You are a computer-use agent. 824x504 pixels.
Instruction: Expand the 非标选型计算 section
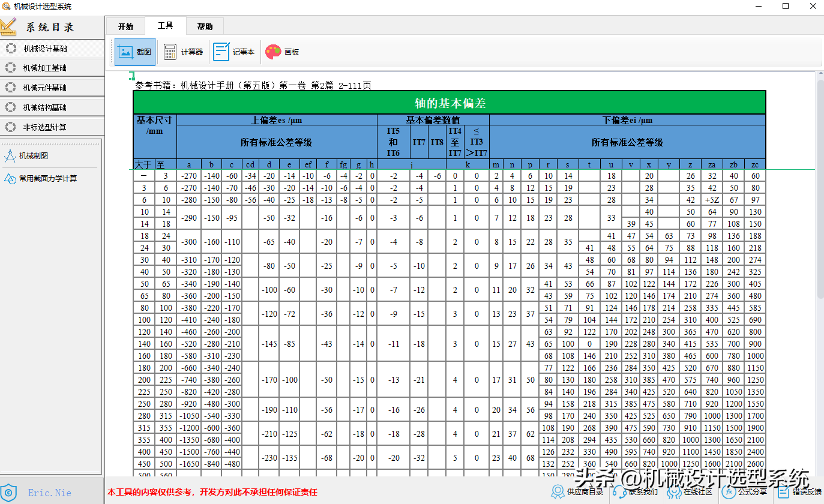(x=52, y=127)
